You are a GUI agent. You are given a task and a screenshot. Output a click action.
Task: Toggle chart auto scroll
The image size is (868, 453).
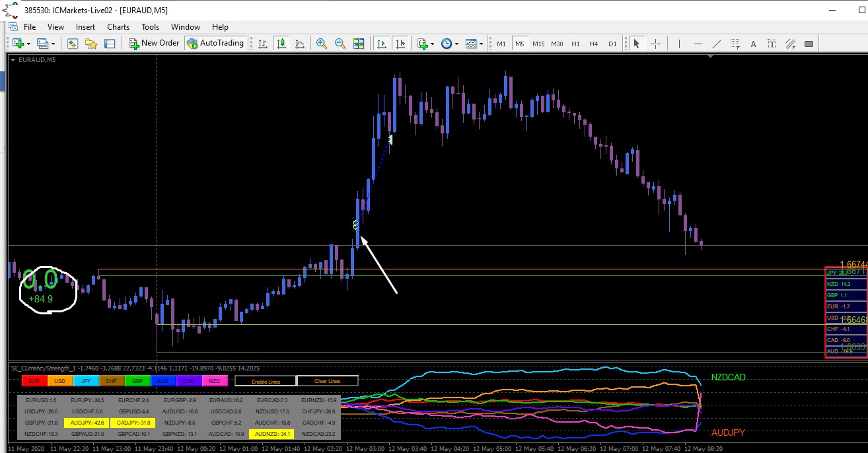coord(381,44)
